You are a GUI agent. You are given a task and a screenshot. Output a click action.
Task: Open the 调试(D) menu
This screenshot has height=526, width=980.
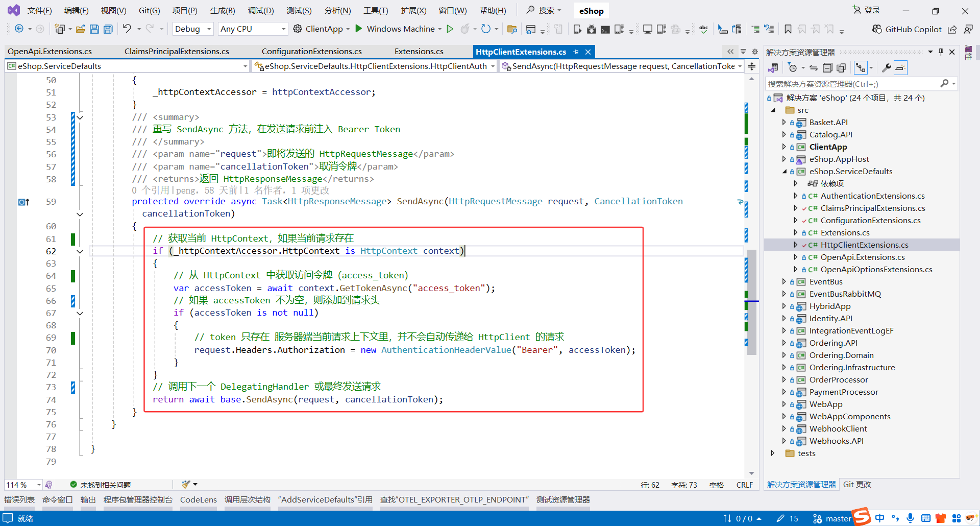[261, 10]
